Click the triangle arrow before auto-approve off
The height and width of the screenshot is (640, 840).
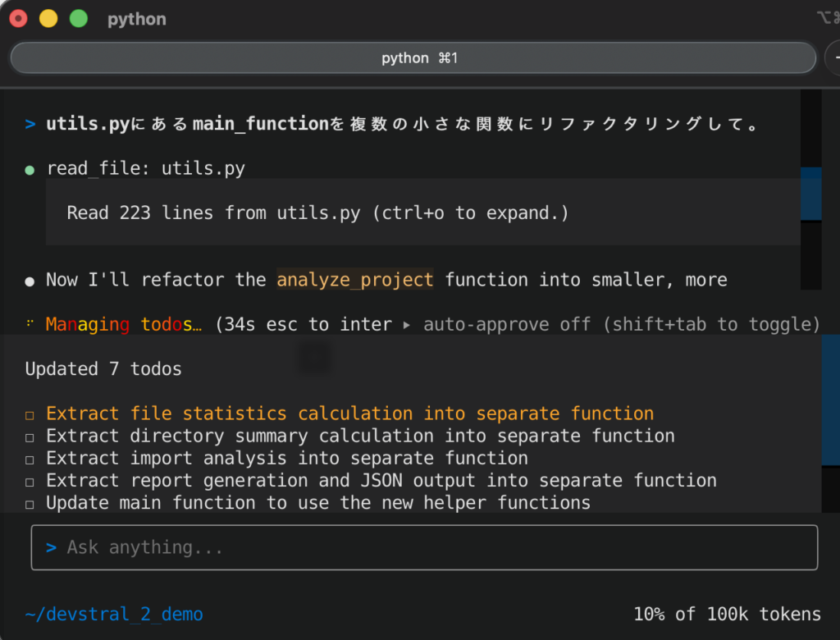408,325
